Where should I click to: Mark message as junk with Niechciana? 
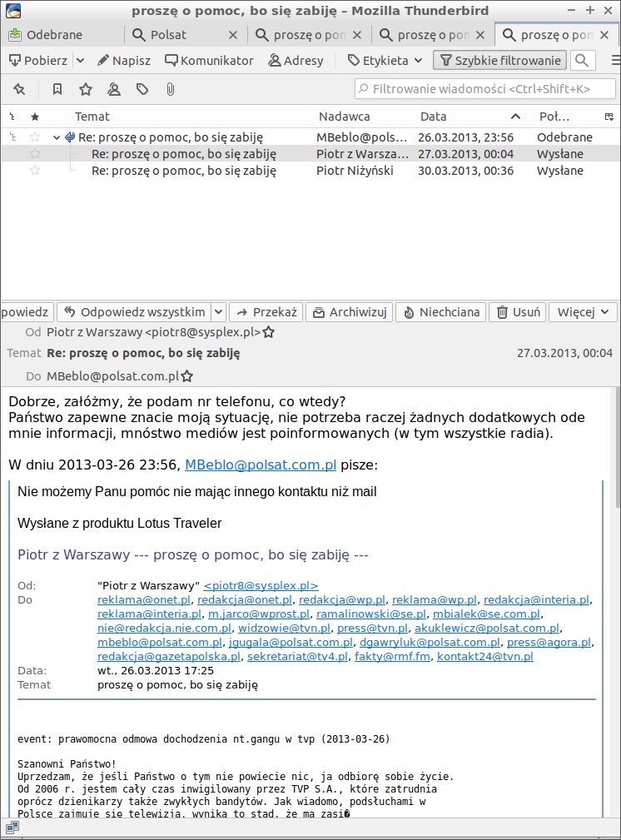tap(441, 312)
